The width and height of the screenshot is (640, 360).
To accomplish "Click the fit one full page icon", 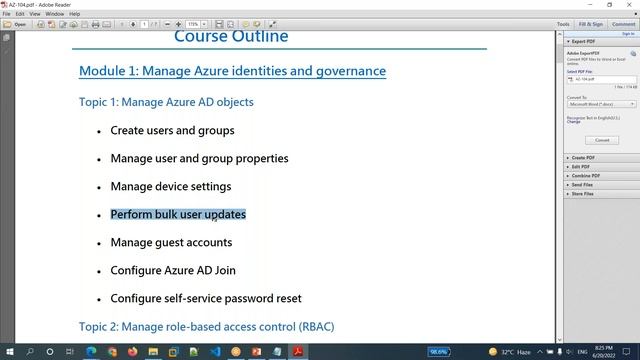I will tap(231, 24).
